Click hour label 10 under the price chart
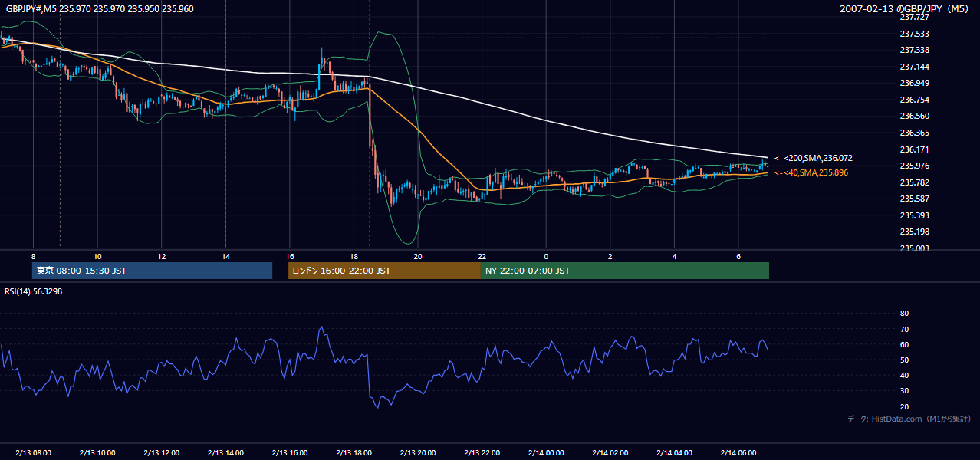The image size is (980, 460). [x=97, y=256]
